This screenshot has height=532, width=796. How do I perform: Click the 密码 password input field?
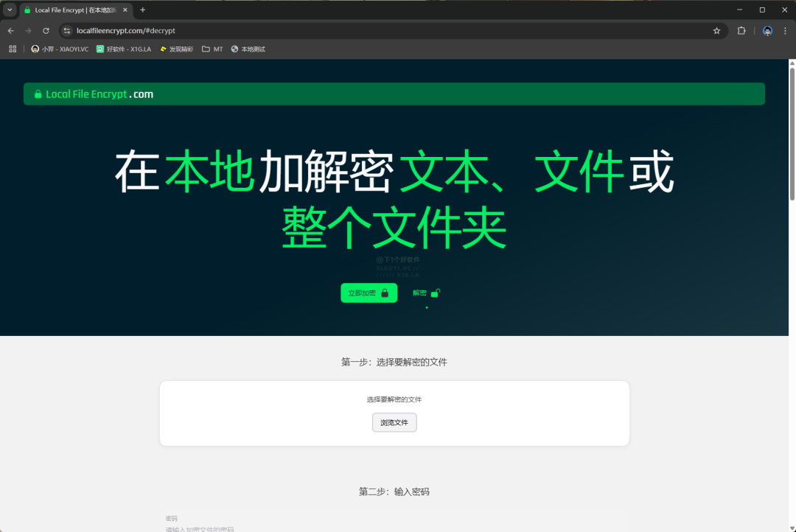pyautogui.click(x=394, y=526)
